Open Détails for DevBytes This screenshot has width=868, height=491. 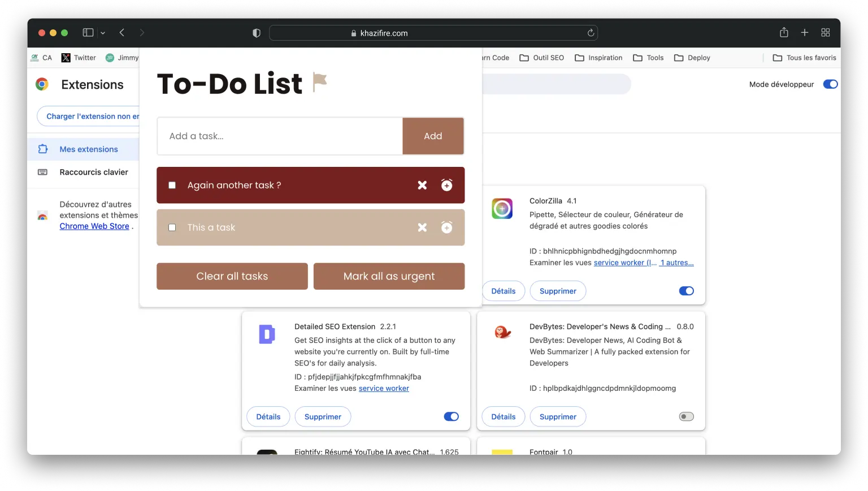503,416
